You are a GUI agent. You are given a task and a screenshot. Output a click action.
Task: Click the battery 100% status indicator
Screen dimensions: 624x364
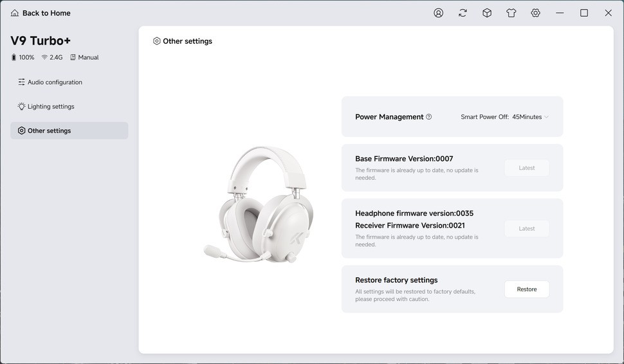(x=23, y=57)
